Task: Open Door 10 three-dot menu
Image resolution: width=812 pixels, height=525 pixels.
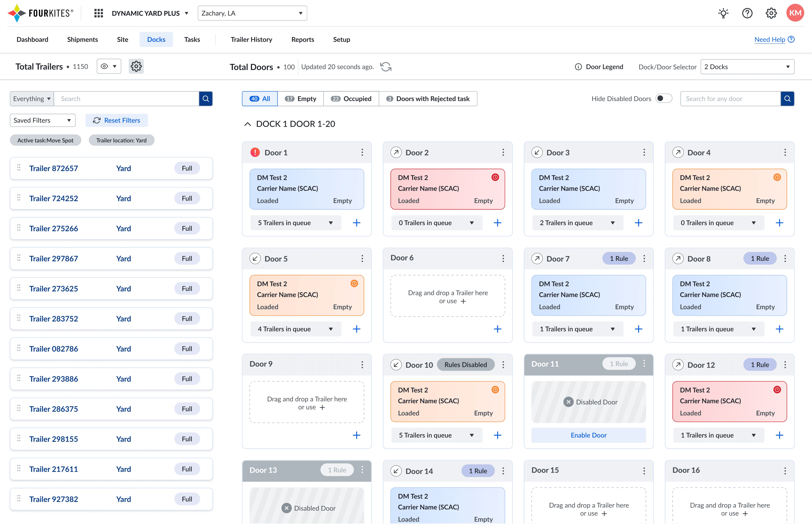Action: (x=503, y=365)
